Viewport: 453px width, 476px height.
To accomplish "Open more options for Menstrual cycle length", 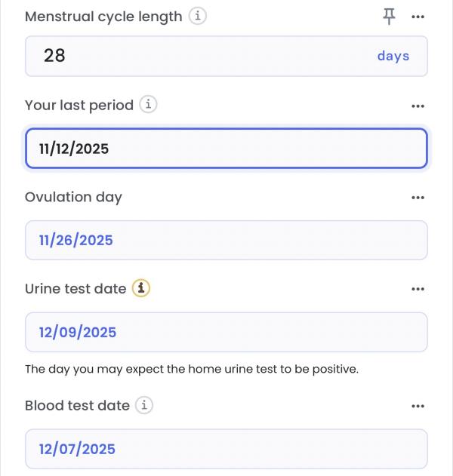I will tap(418, 17).
